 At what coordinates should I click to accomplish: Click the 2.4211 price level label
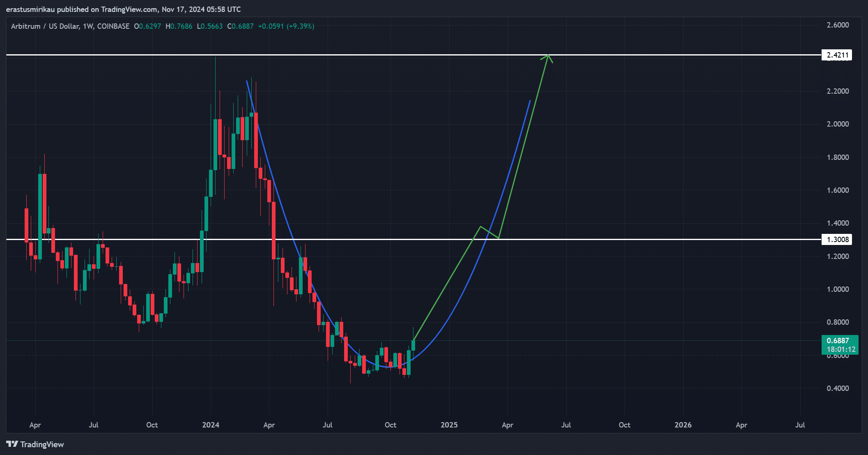[x=836, y=55]
